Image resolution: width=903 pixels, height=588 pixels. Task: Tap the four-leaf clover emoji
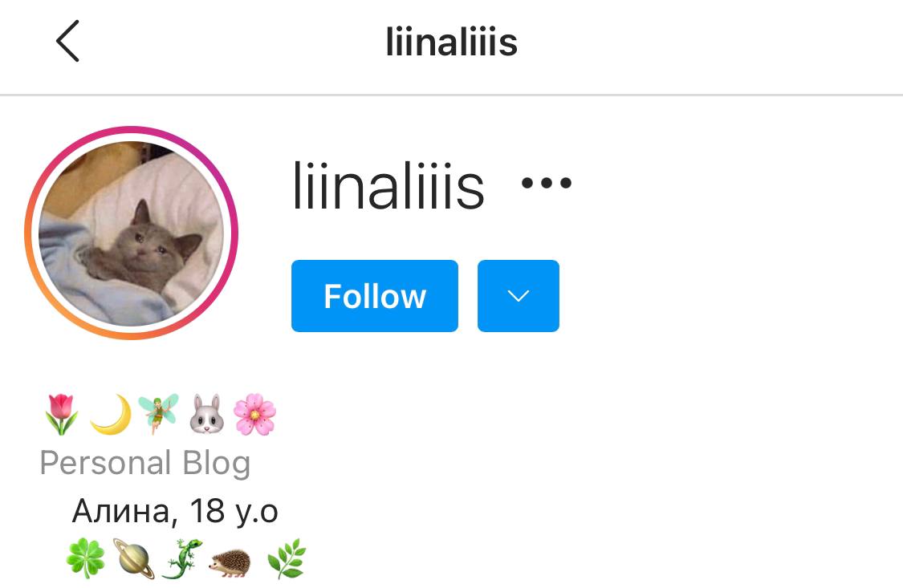point(85,558)
